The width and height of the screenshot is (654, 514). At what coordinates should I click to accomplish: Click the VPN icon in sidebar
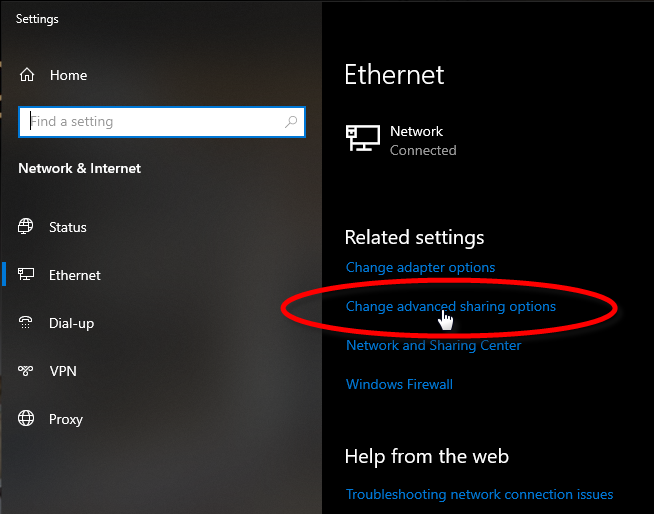27,371
